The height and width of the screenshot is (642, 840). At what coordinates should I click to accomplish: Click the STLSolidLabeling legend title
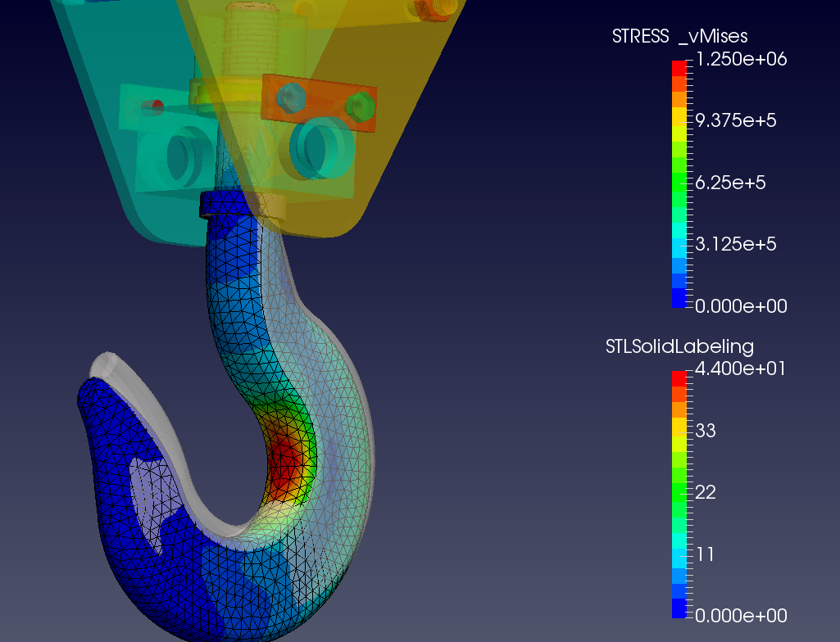click(679, 346)
